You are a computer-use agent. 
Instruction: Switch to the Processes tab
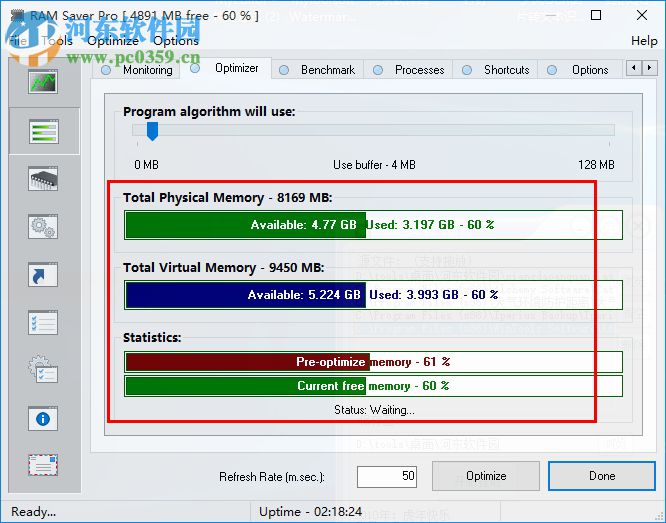click(x=409, y=70)
